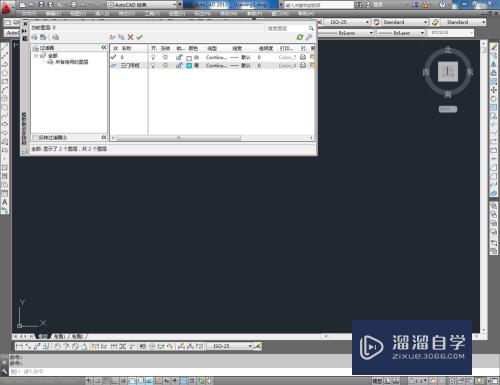This screenshot has width=500, height=385.
Task: Click the command line input field
Action: (x=180, y=371)
